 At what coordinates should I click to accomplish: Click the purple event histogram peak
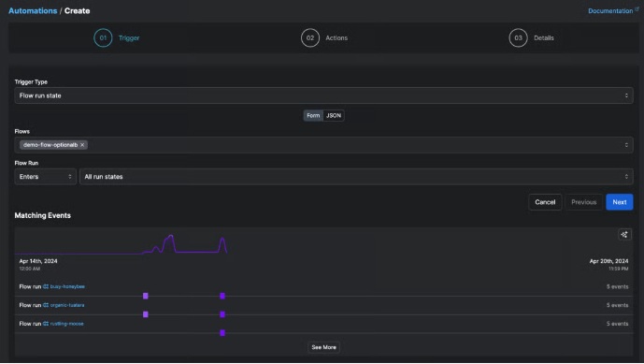[170, 237]
